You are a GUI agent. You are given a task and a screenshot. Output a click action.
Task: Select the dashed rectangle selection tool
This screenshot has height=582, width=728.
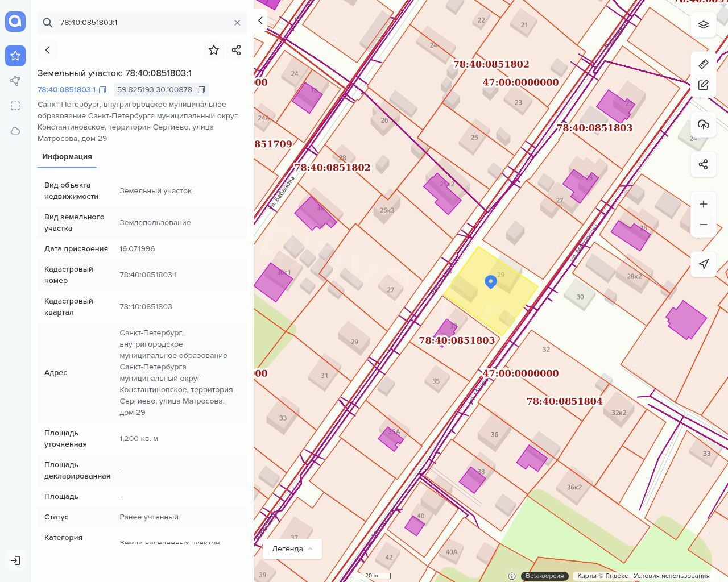[x=15, y=106]
